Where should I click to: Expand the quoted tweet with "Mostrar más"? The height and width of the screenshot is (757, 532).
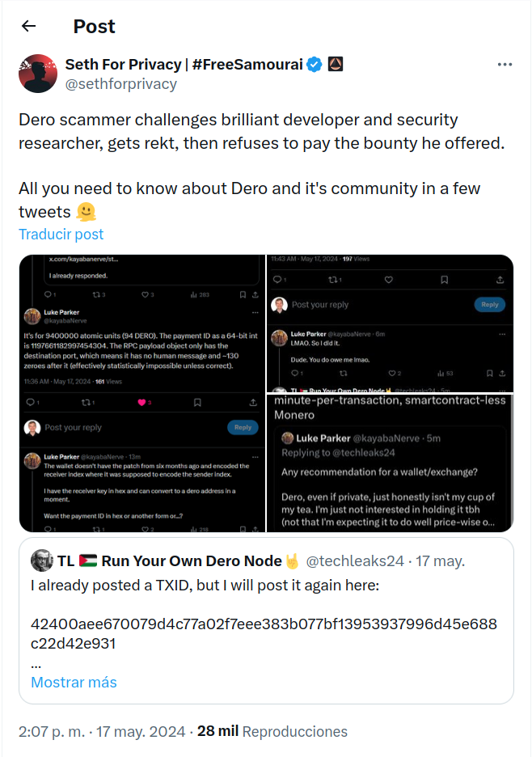click(74, 682)
